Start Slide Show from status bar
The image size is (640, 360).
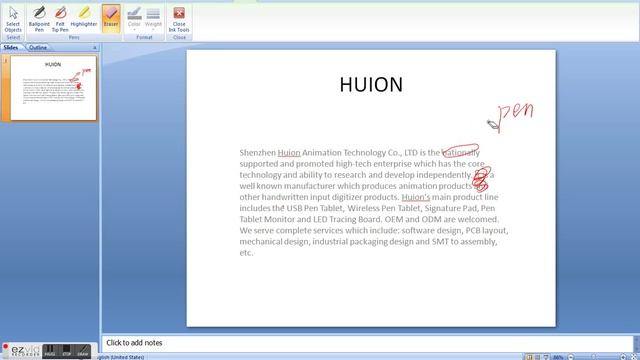click(x=546, y=358)
